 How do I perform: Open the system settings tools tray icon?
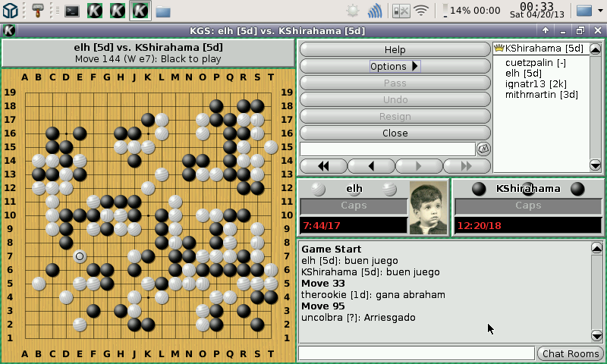coord(401,11)
